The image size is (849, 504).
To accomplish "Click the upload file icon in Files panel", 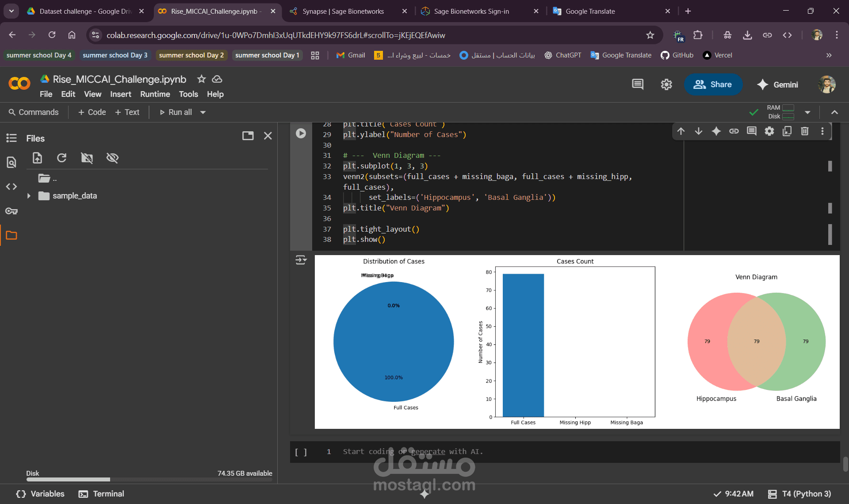I will click(38, 158).
